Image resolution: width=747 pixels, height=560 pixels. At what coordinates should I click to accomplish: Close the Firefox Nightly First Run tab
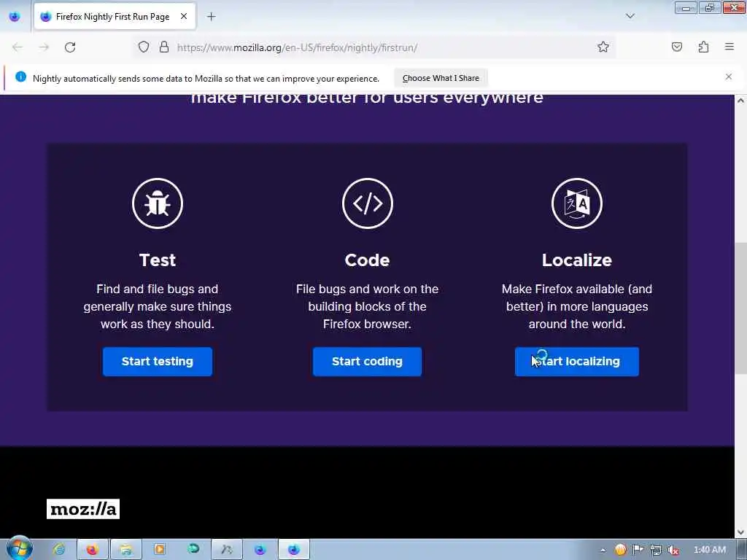(183, 17)
